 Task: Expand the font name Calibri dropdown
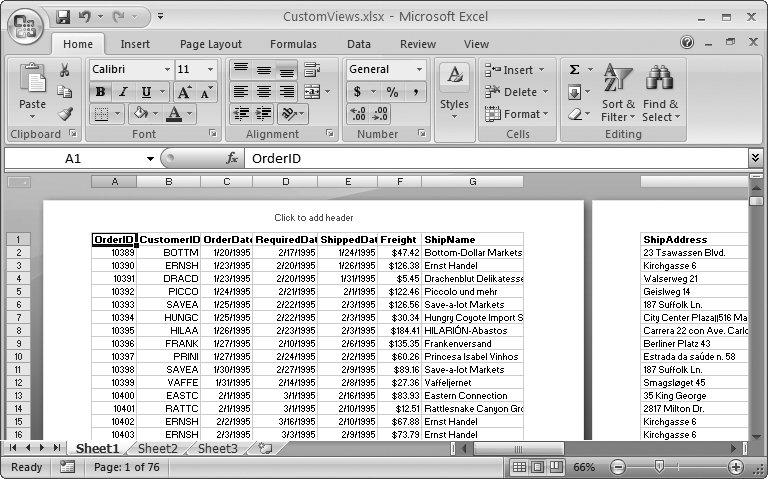166,70
